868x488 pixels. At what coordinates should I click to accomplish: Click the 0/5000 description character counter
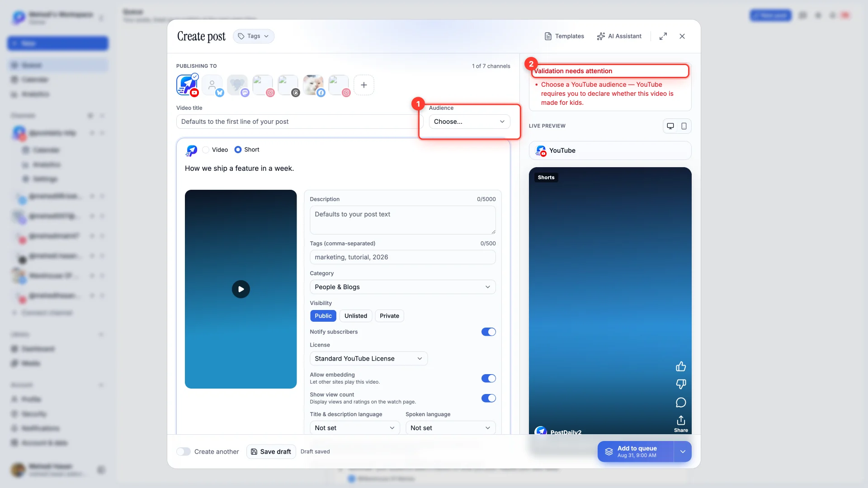(486, 199)
